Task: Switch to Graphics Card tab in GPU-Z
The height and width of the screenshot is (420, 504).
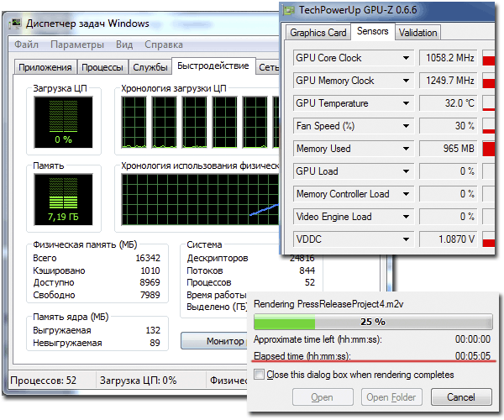Action: 318,33
